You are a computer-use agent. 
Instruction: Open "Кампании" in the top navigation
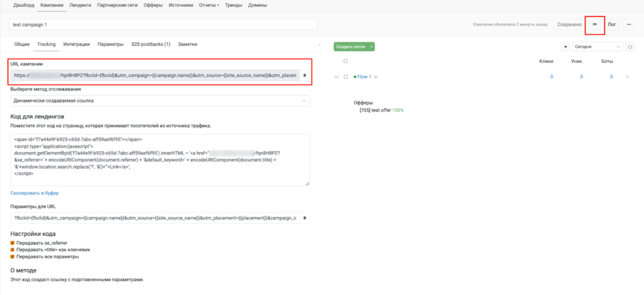click(52, 5)
